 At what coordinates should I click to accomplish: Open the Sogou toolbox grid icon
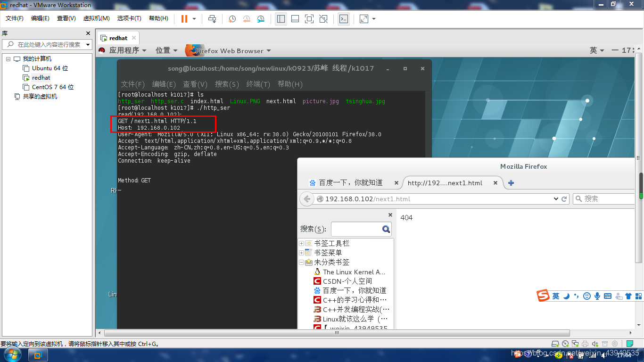click(639, 296)
